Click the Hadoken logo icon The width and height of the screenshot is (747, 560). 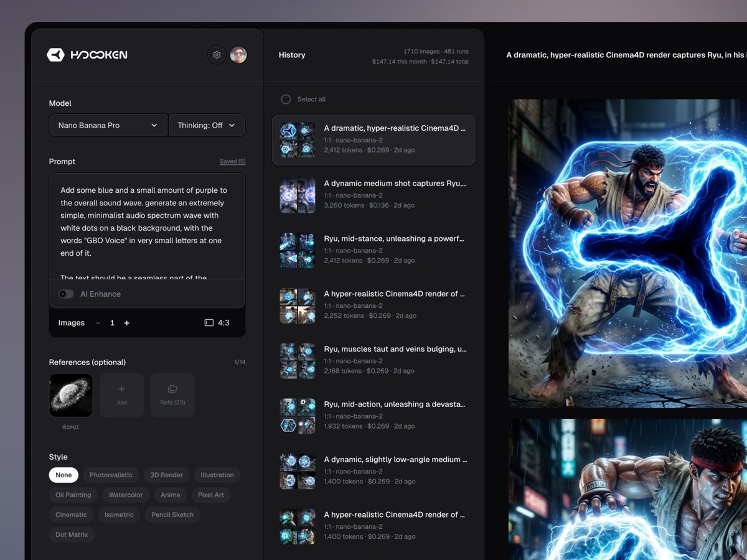[x=55, y=55]
